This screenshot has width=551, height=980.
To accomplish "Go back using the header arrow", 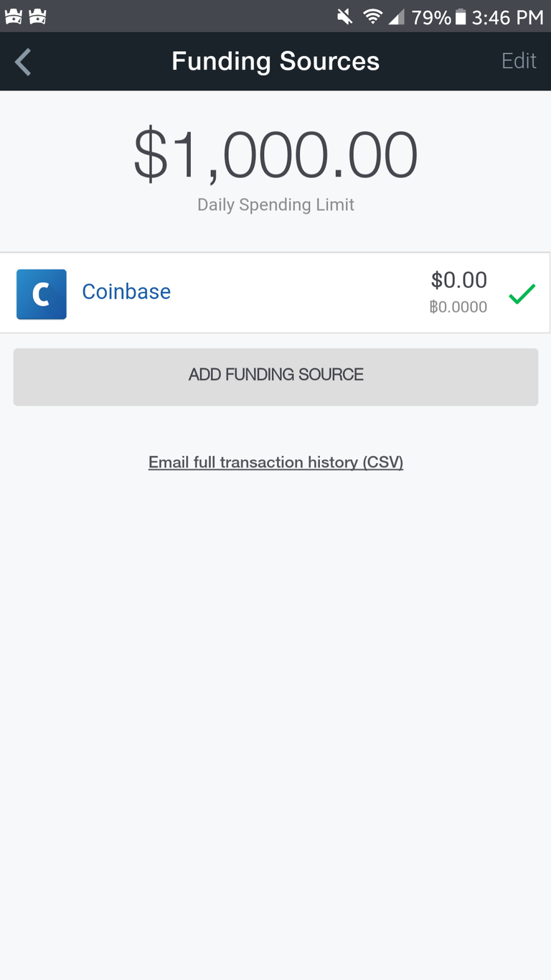I will 23,62.
